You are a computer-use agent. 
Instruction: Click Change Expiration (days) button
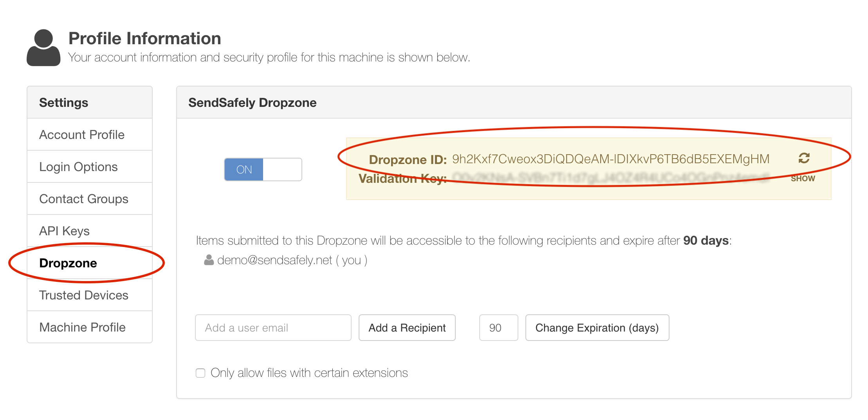(597, 328)
